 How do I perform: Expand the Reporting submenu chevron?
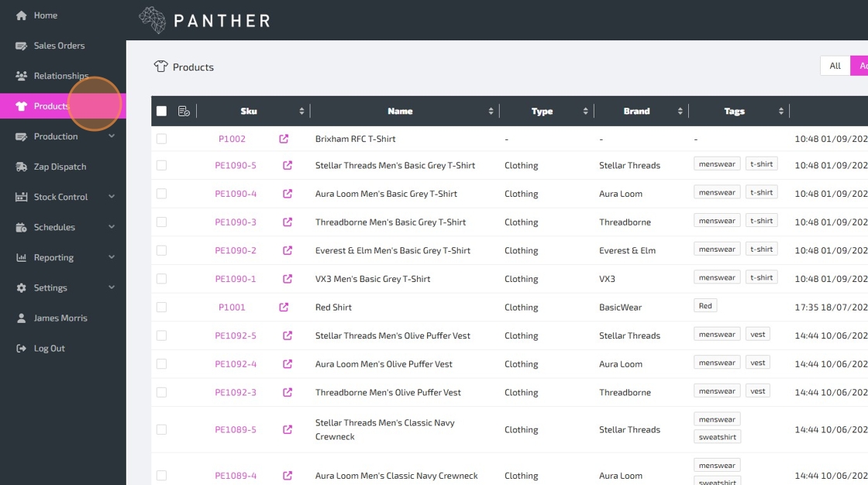click(112, 257)
